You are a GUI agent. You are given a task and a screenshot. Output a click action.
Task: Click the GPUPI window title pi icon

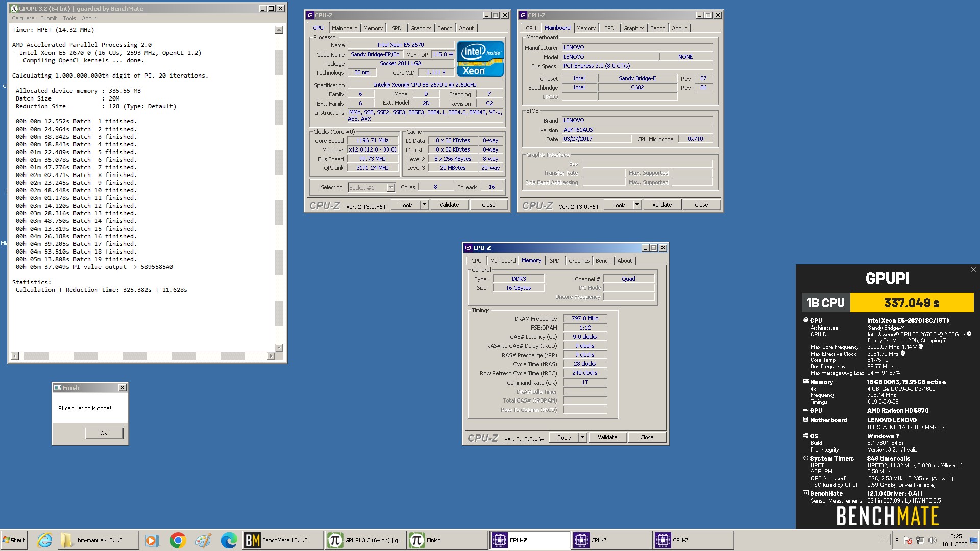click(14, 9)
